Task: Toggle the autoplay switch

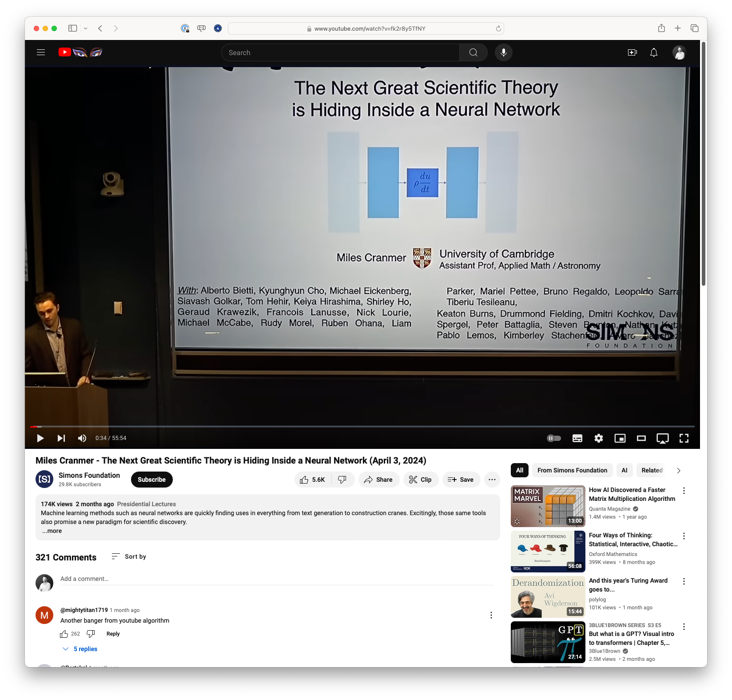Action: click(x=553, y=438)
